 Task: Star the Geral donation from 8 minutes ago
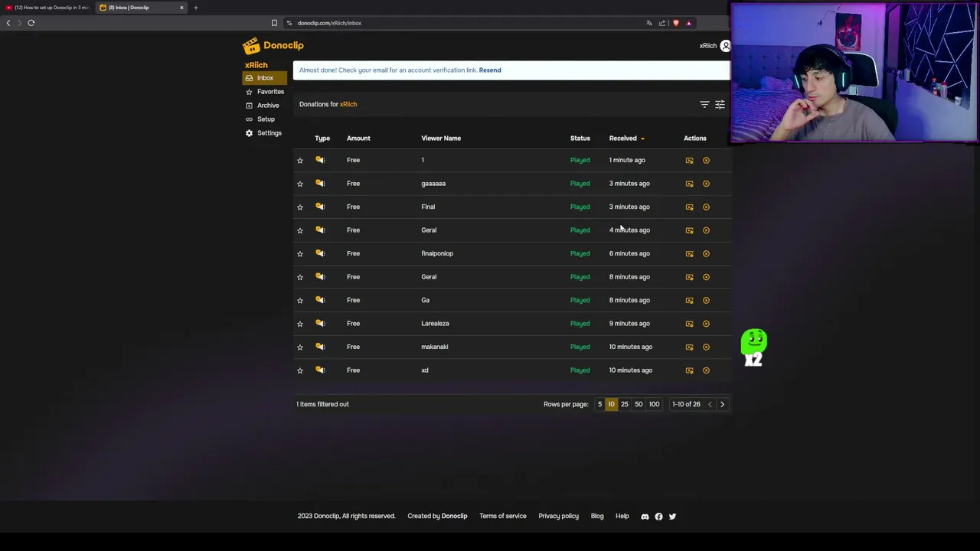[300, 277]
